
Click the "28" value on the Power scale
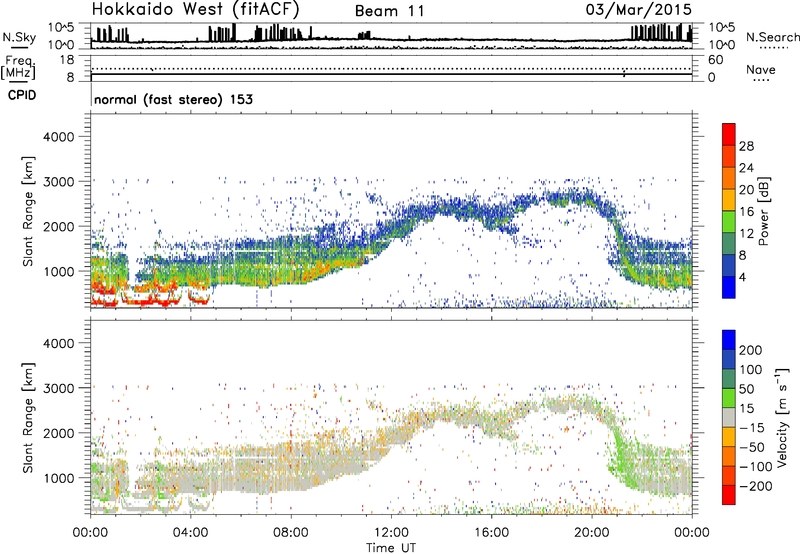[x=746, y=146]
